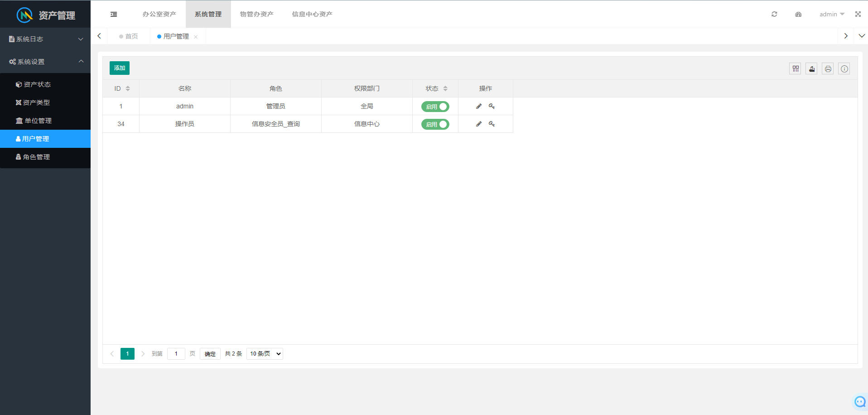The height and width of the screenshot is (415, 868).
Task: Click the 确定 pagination button
Action: 210,354
